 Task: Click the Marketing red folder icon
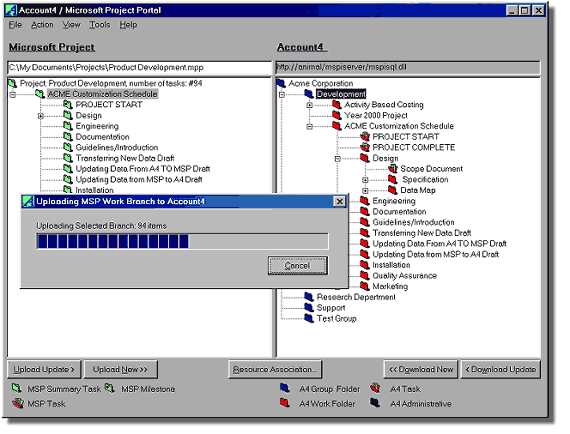pos(365,286)
